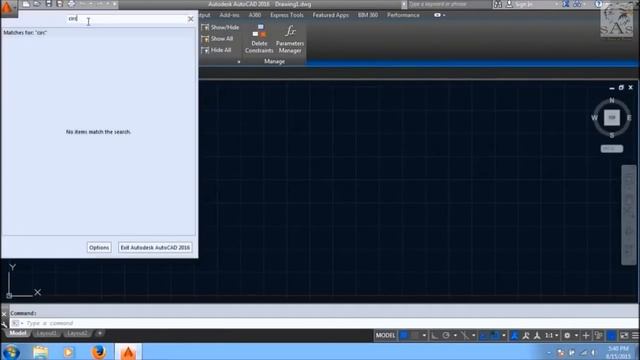640x360 pixels.
Task: Click Exit Autodesk AutoCAD 2016 button
Action: [155, 248]
